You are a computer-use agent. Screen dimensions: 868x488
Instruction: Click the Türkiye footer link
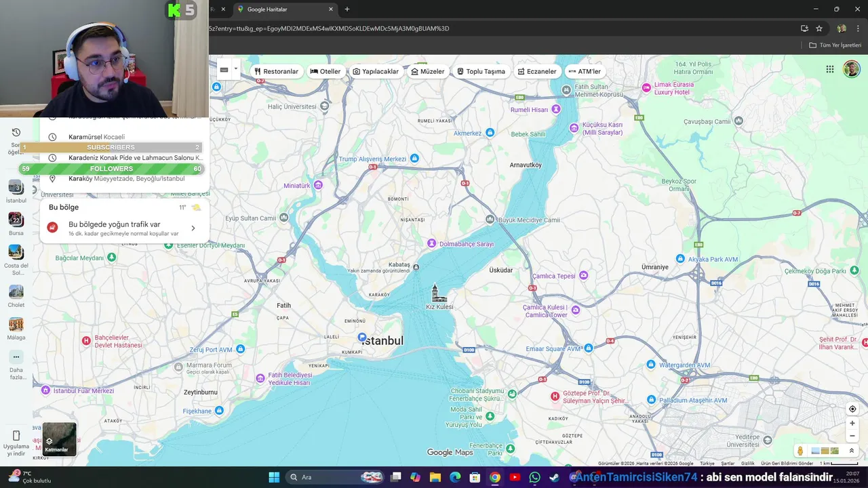707,464
